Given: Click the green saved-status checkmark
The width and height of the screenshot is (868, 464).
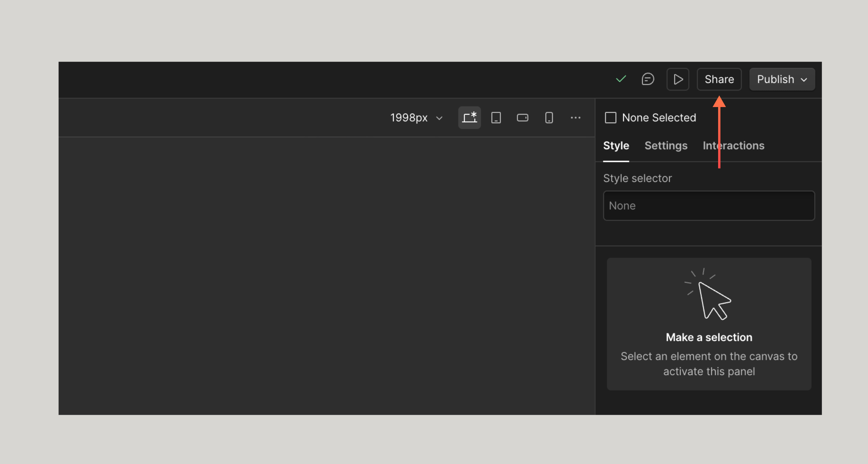Looking at the screenshot, I should tap(621, 79).
